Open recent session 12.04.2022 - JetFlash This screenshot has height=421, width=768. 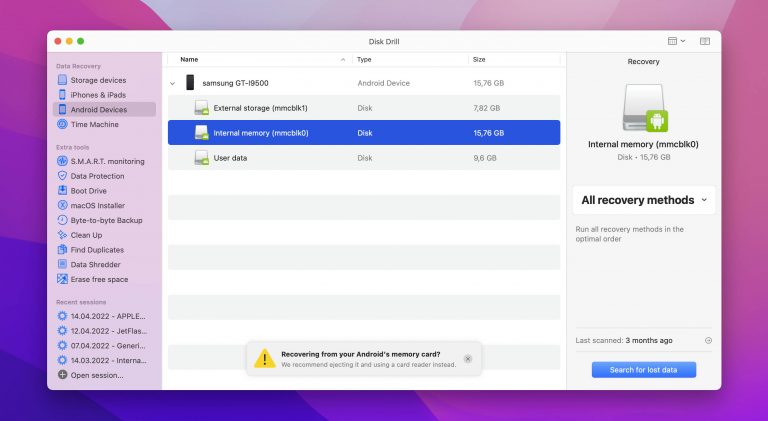pyautogui.click(x=109, y=330)
